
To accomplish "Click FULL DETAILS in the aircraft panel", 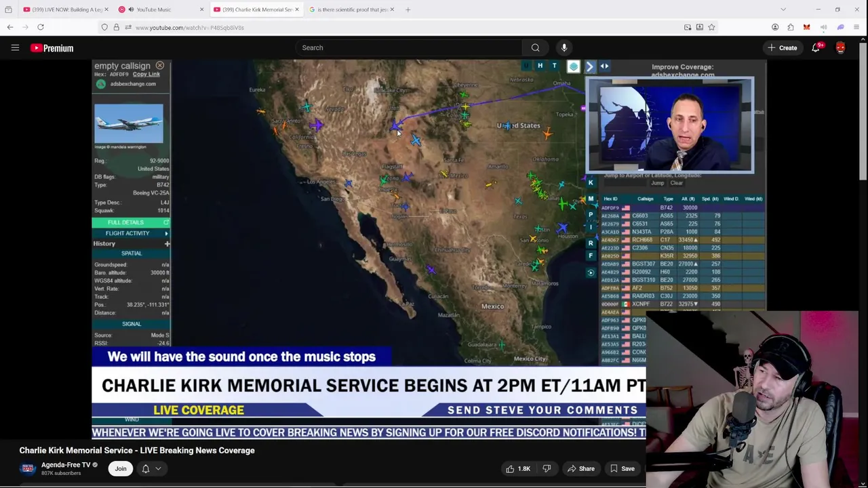I will [x=131, y=222].
